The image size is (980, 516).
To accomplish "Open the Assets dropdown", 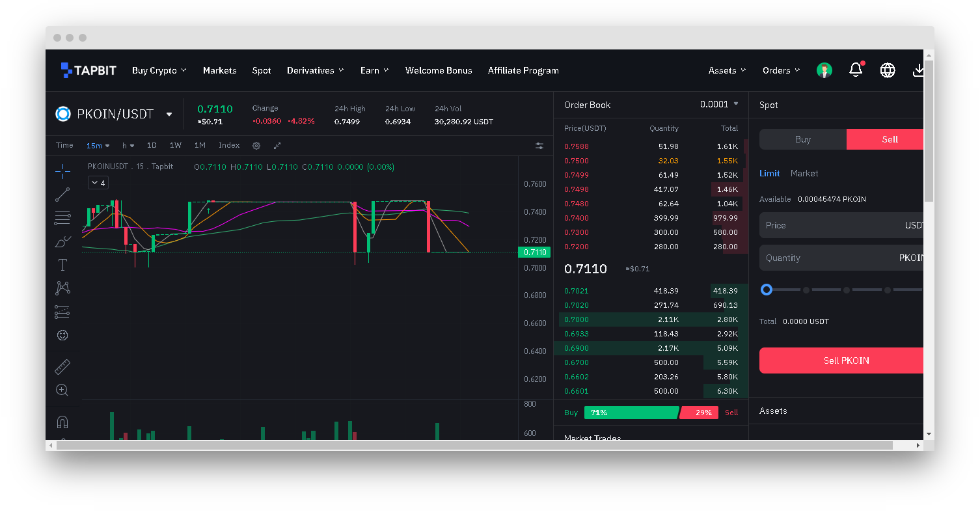I will [728, 70].
